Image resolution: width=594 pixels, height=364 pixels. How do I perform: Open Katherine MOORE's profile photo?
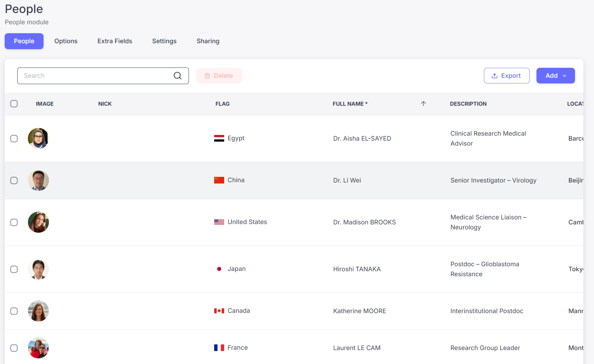click(38, 311)
